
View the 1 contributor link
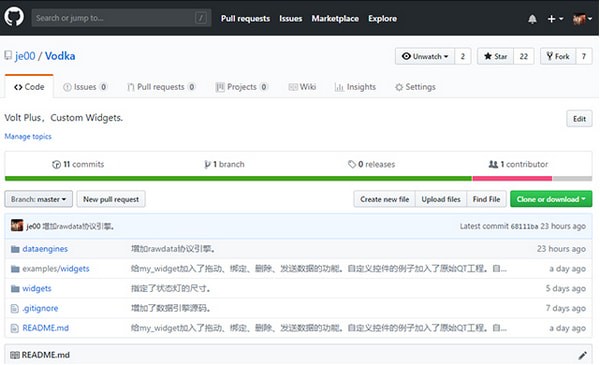pyautogui.click(x=518, y=165)
